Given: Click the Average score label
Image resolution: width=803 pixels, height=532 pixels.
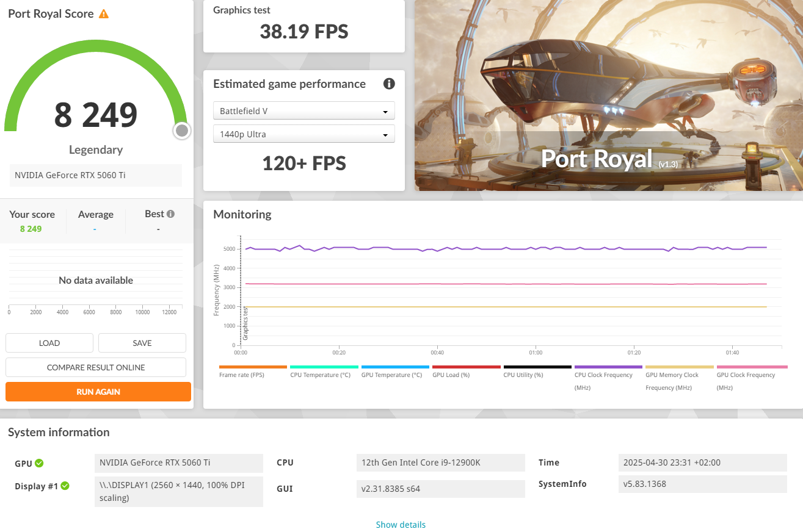Looking at the screenshot, I should click(96, 214).
